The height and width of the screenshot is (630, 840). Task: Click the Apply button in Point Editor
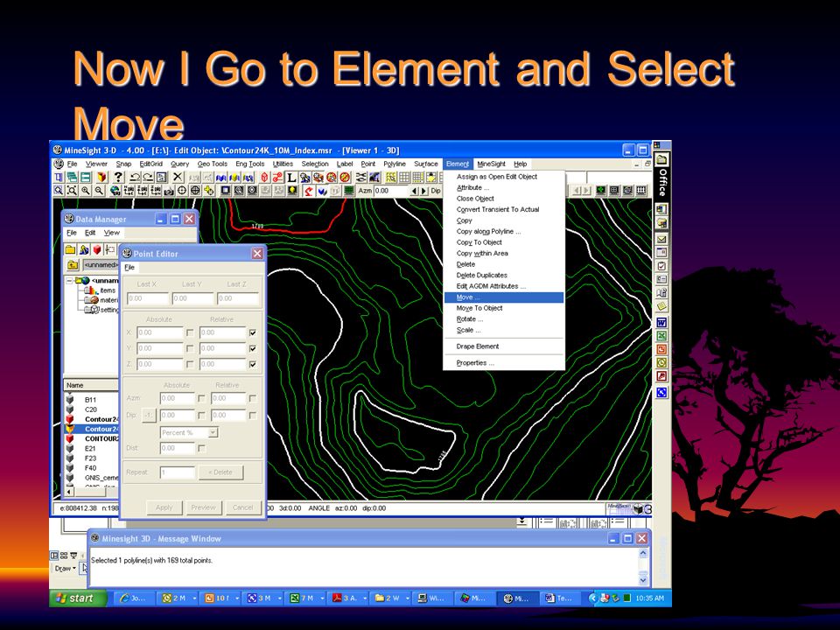click(x=164, y=507)
